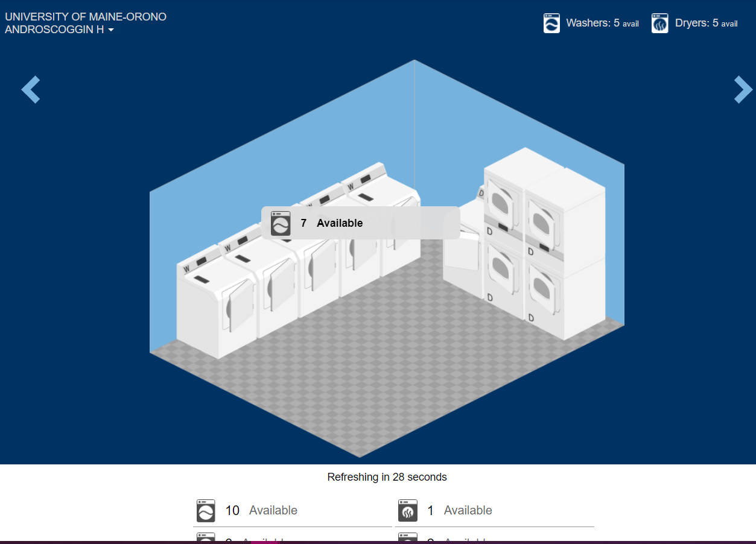This screenshot has width=756, height=544.
Task: Click the washer icon beside Washers count
Action: click(551, 23)
